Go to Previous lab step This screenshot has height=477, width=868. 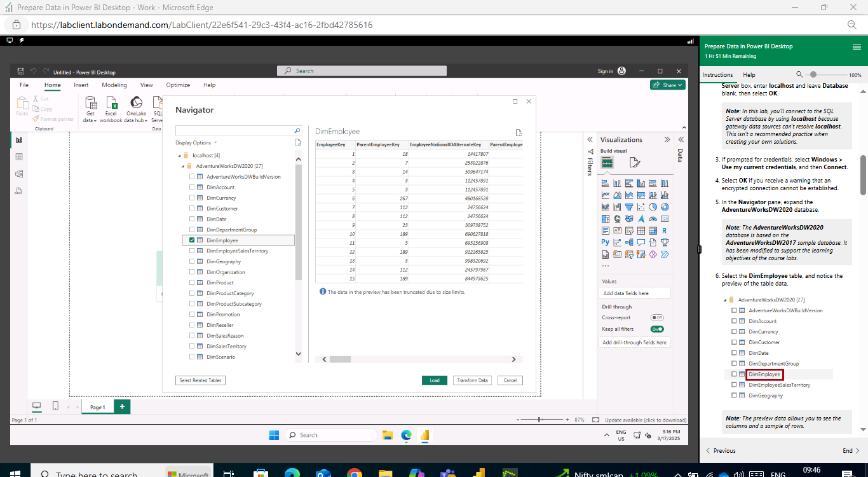[x=721, y=451]
